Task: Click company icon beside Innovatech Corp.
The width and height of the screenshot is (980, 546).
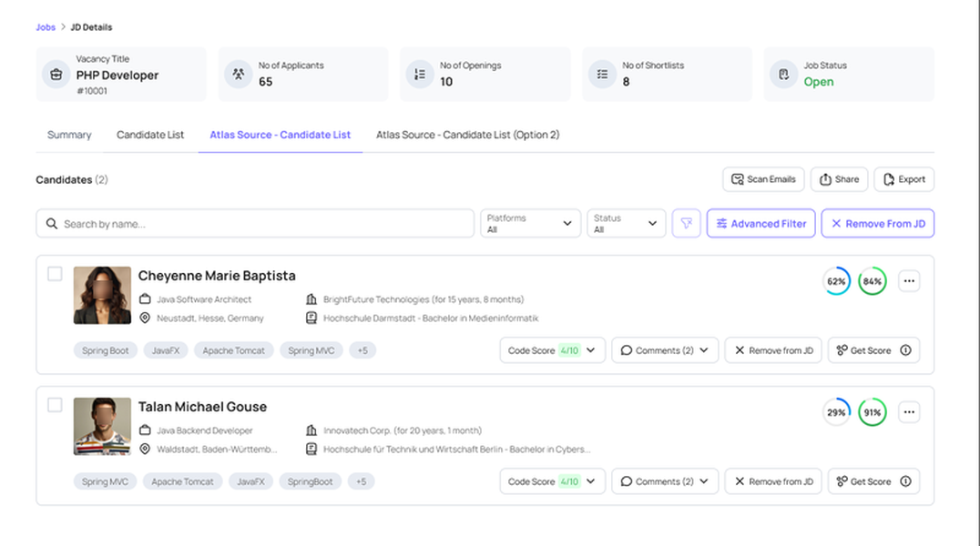Action: coord(311,430)
